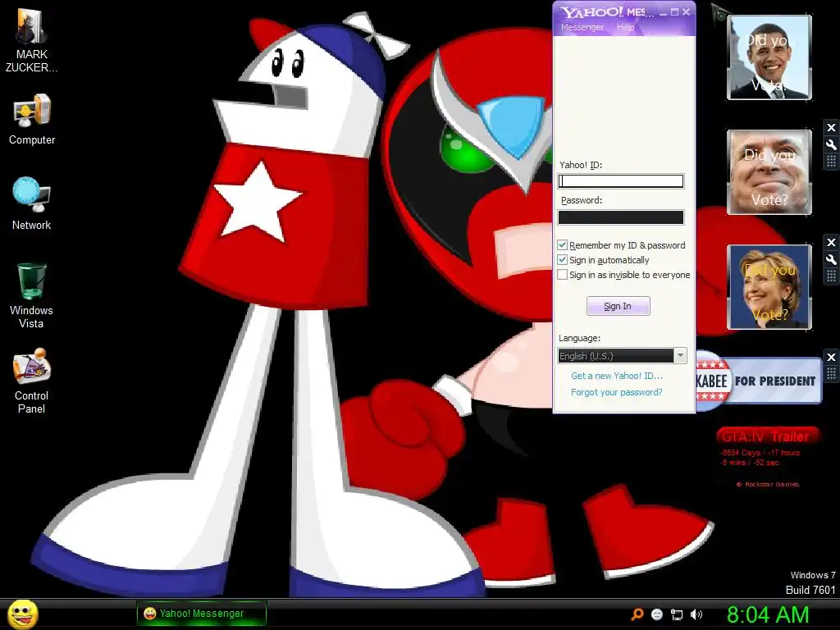Close the Yahoo! Messenger window

[687, 12]
